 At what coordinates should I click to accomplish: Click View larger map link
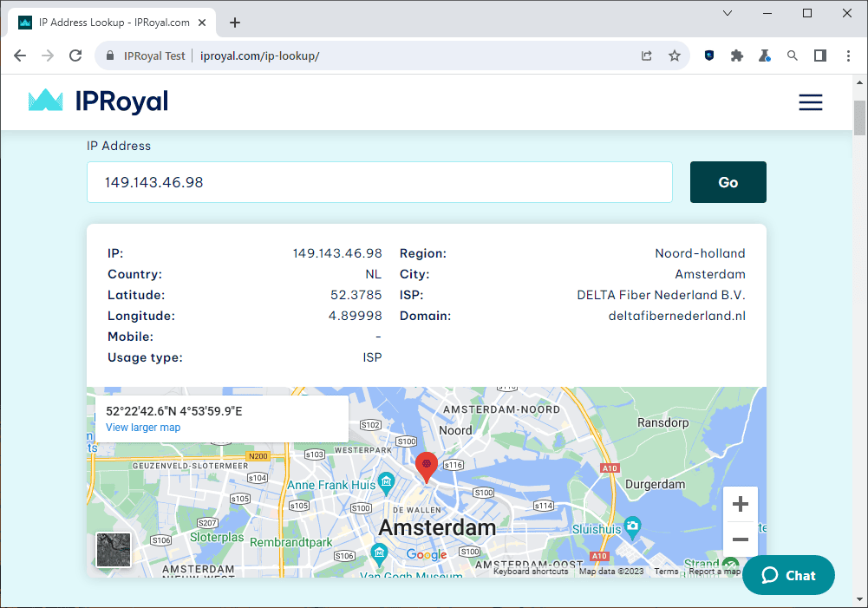pos(143,428)
